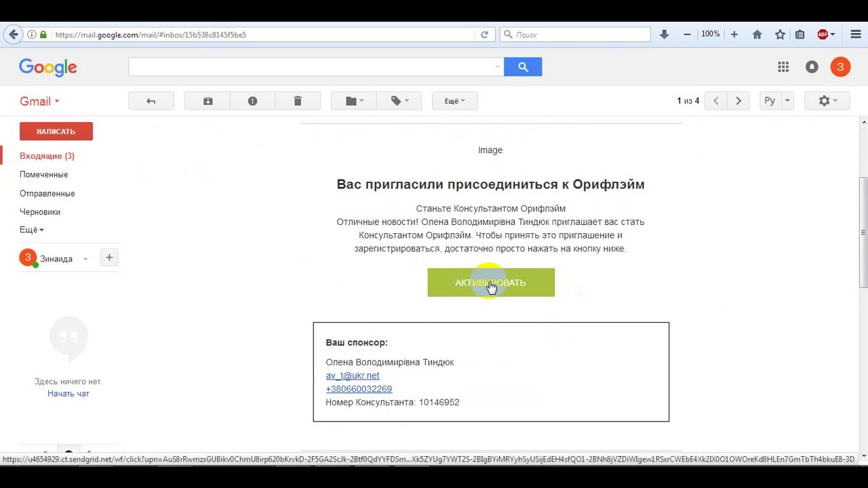Report email as spam
This screenshot has width=868, height=488.
[252, 101]
